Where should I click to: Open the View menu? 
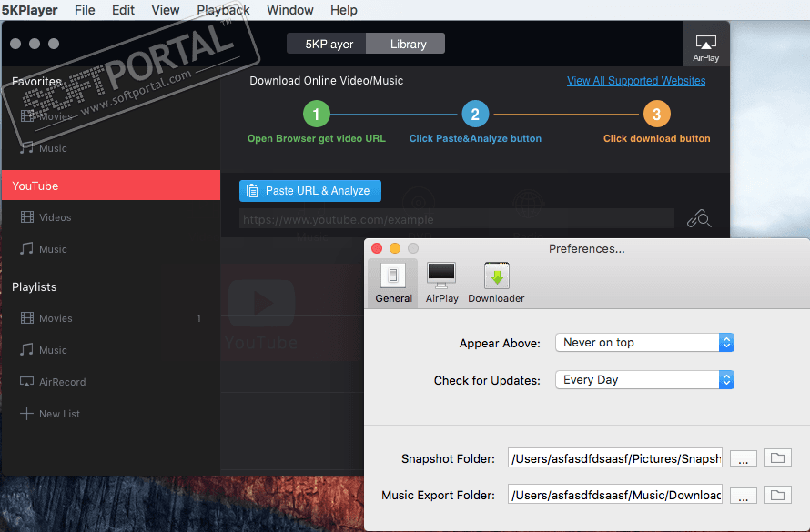tap(166, 10)
